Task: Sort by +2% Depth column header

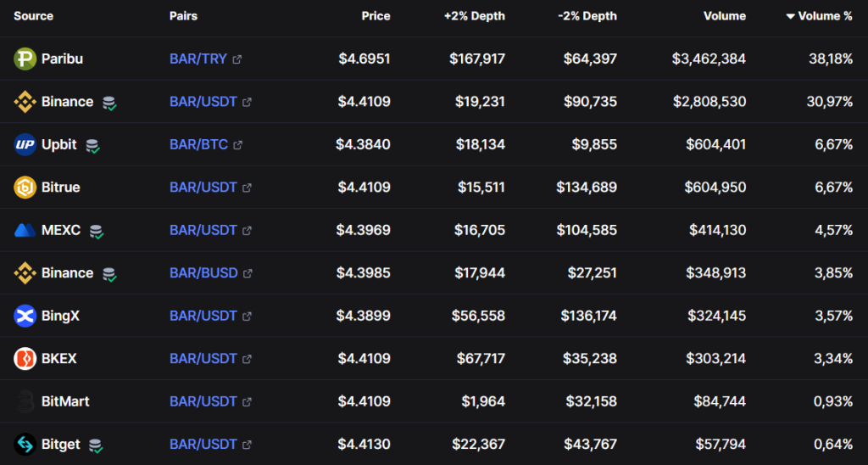Action: coord(474,16)
